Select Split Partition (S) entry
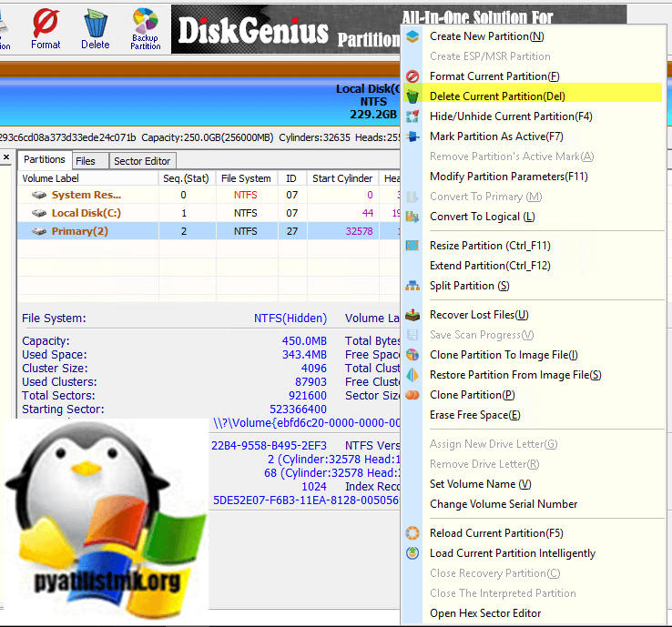Image resolution: width=672 pixels, height=627 pixels. pyautogui.click(x=470, y=286)
